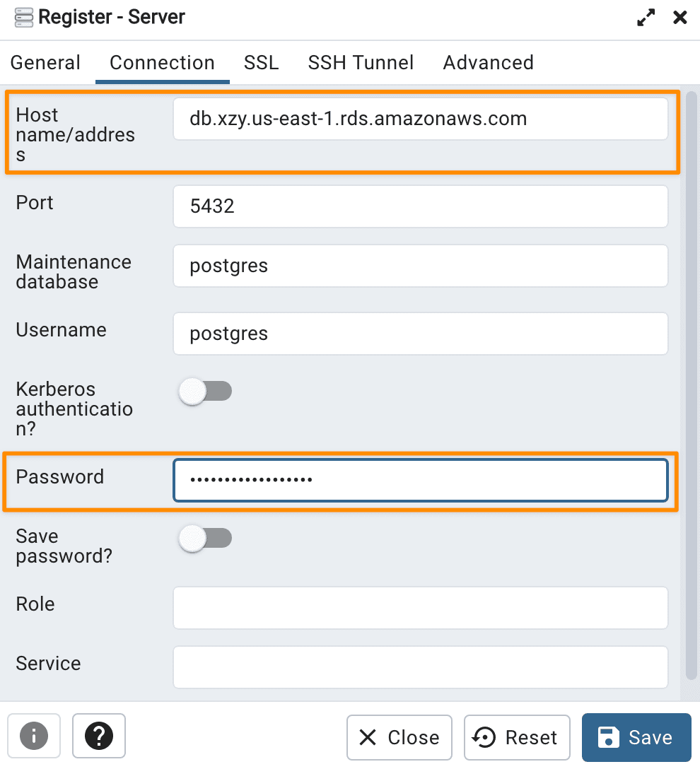The height and width of the screenshot is (769, 700).
Task: Click inside the Password field
Action: click(421, 480)
